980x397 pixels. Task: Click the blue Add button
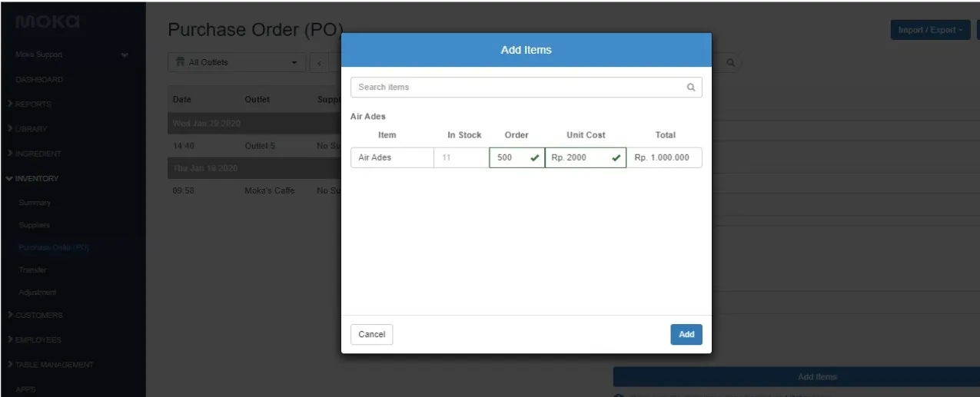[686, 335]
